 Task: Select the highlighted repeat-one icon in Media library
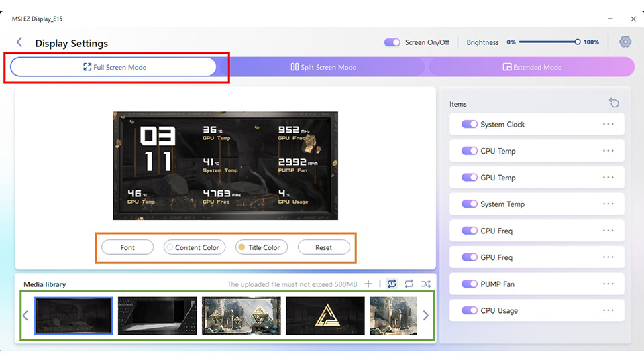point(392,284)
